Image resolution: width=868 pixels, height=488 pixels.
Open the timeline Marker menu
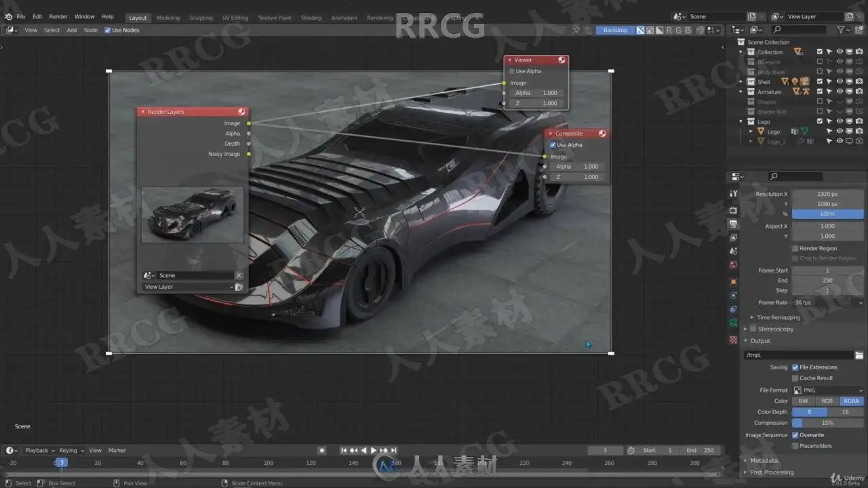point(117,450)
